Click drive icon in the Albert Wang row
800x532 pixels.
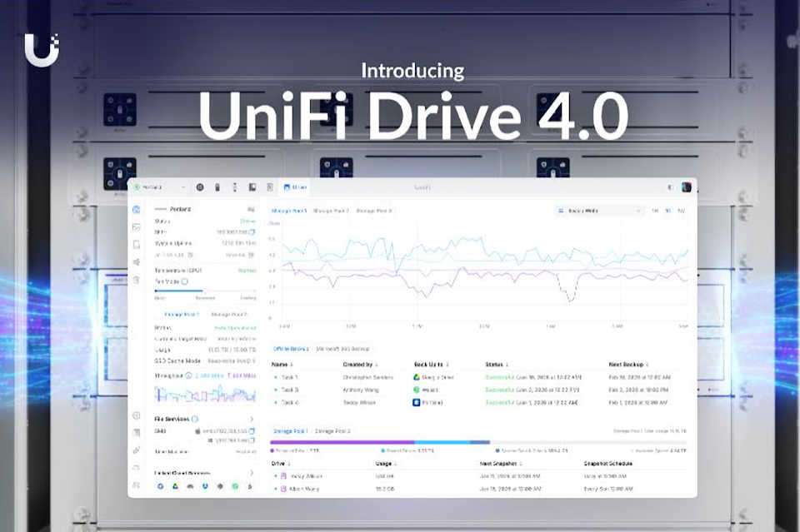point(283,489)
